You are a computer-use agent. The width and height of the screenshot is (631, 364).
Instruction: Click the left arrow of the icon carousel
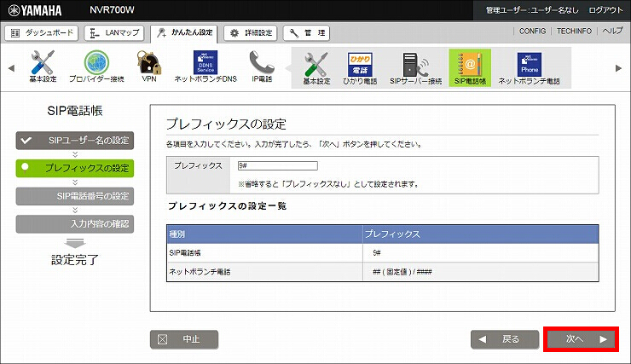11,68
